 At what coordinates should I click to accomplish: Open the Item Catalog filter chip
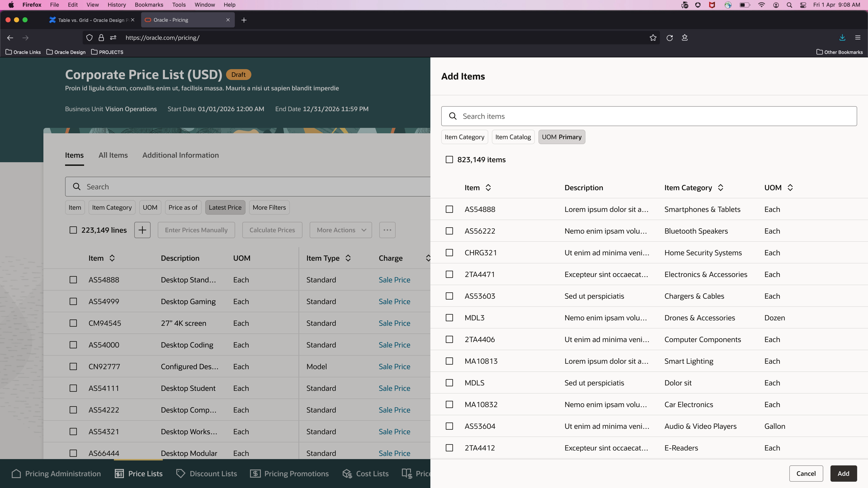(x=513, y=137)
